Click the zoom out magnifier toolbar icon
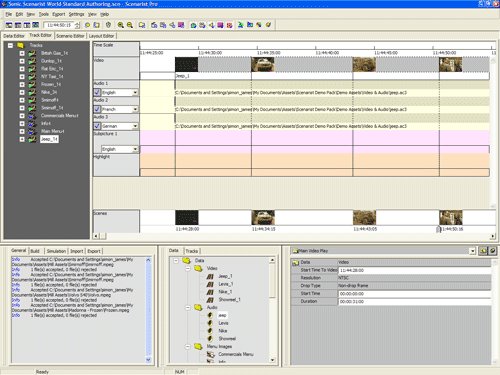 (130, 25)
